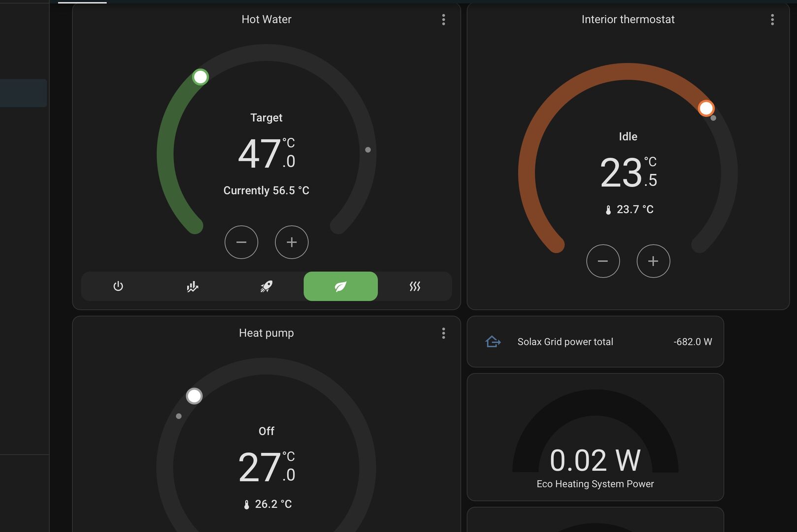Increase Hot Water target temperature

pos(292,242)
